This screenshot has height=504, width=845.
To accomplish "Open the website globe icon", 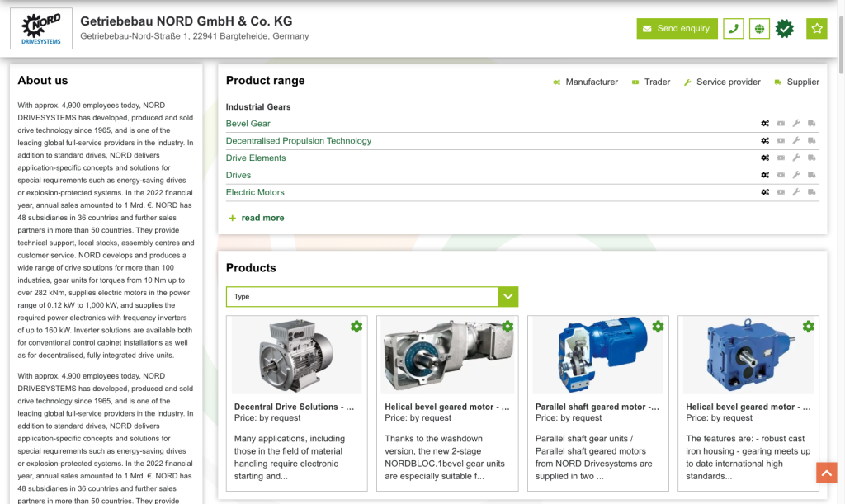I will pyautogui.click(x=759, y=29).
